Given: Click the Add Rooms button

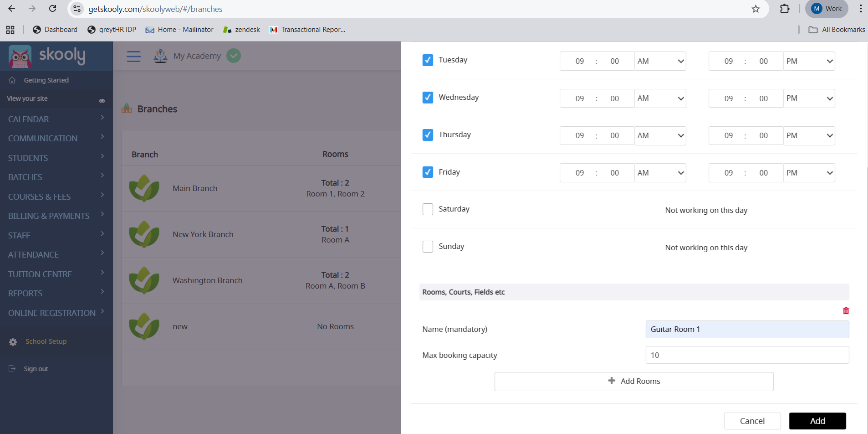Looking at the screenshot, I should coord(633,381).
